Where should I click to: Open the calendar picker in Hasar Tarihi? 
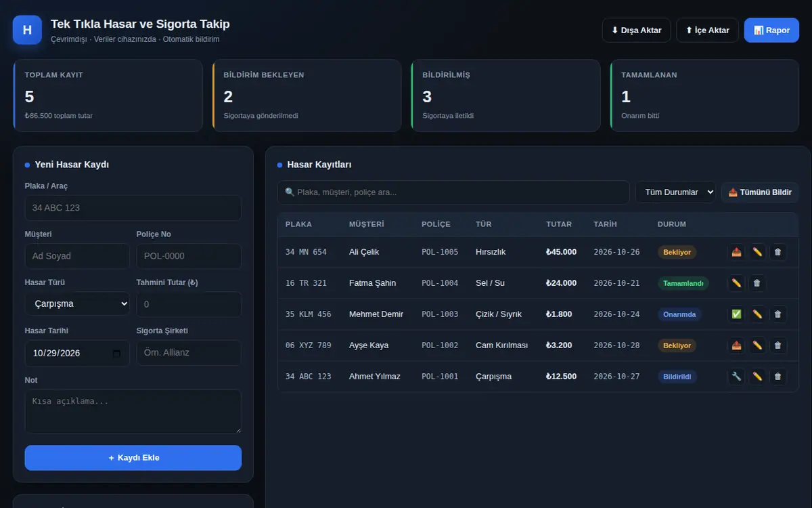click(x=116, y=353)
